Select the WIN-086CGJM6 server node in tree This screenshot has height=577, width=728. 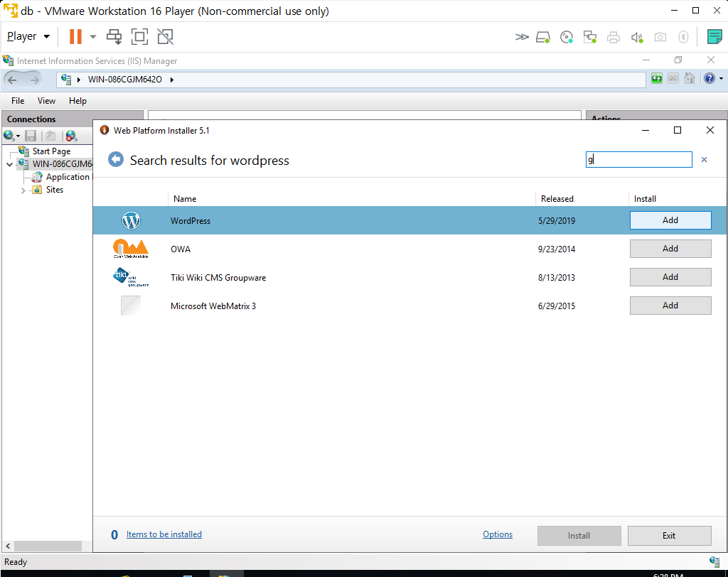pyautogui.click(x=63, y=164)
